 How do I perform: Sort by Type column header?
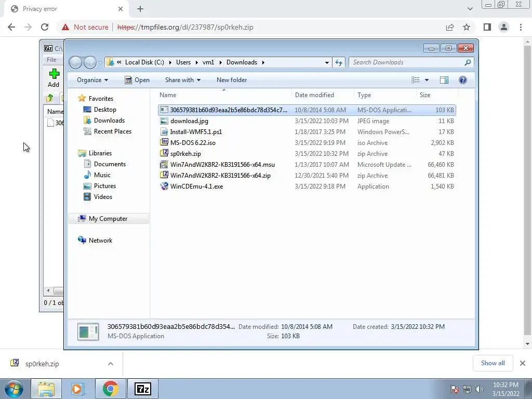[385, 95]
